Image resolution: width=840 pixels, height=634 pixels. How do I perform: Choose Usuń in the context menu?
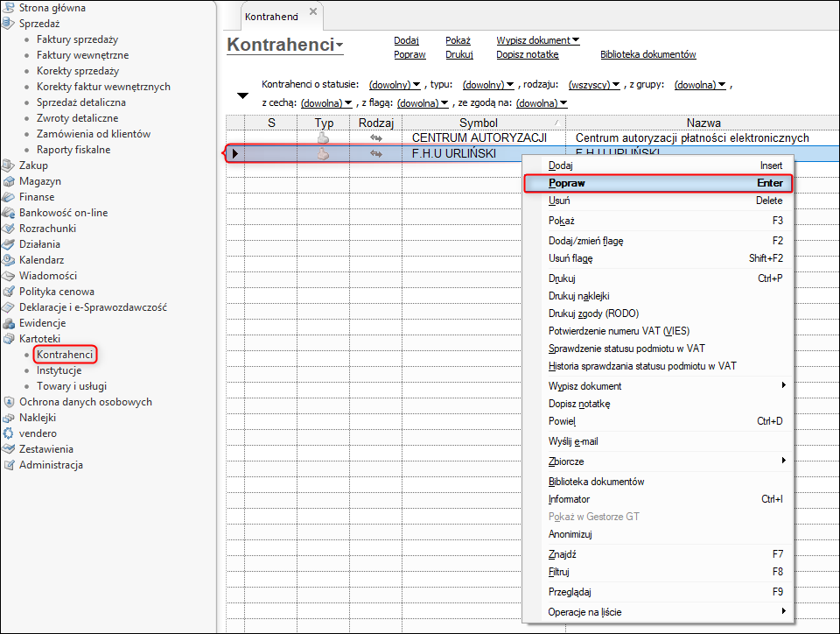658,201
